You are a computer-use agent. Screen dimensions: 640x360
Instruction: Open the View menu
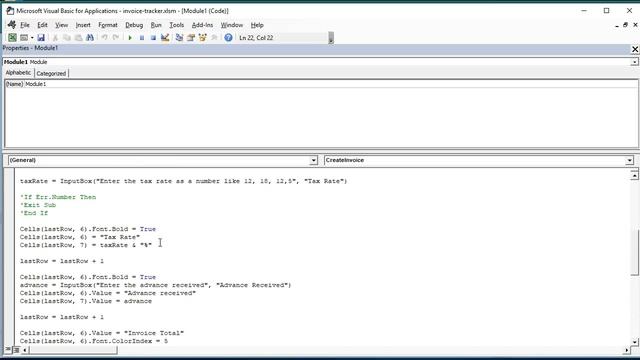point(61,25)
